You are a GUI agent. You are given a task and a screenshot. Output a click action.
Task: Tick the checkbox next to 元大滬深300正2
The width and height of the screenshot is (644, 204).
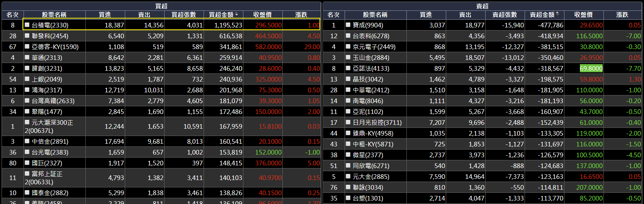coord(27,122)
